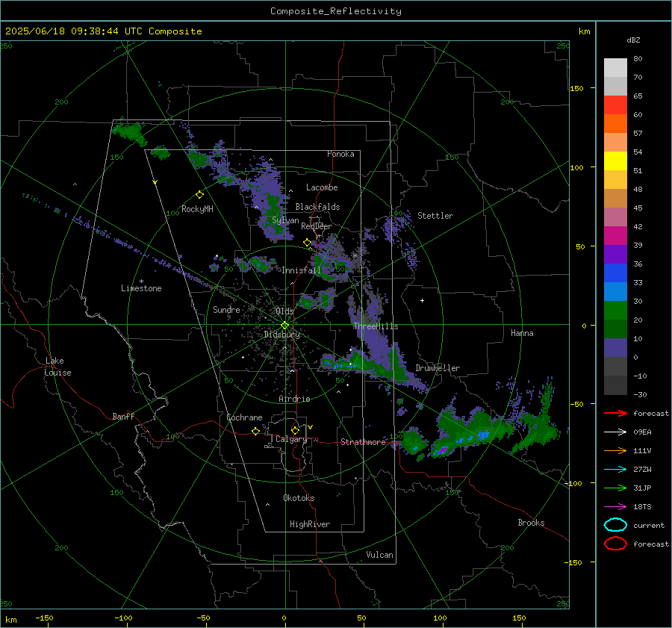This screenshot has height=628, width=672.
Task: Click the 18TS legend label
Action: 642,507
